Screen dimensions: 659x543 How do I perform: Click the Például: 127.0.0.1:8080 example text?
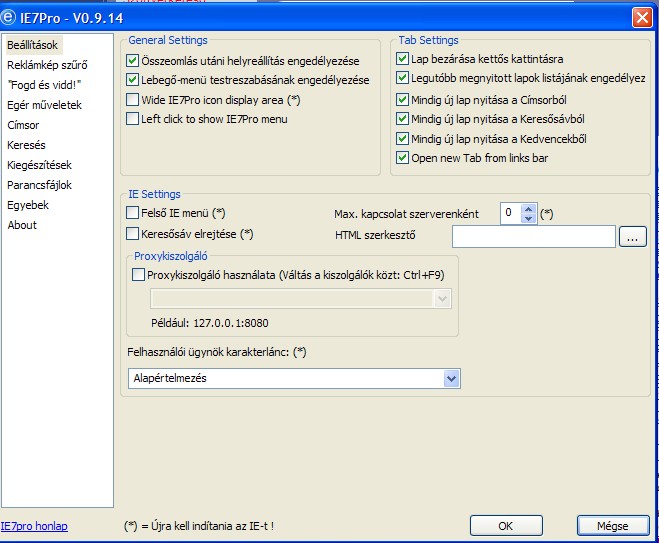click(210, 323)
